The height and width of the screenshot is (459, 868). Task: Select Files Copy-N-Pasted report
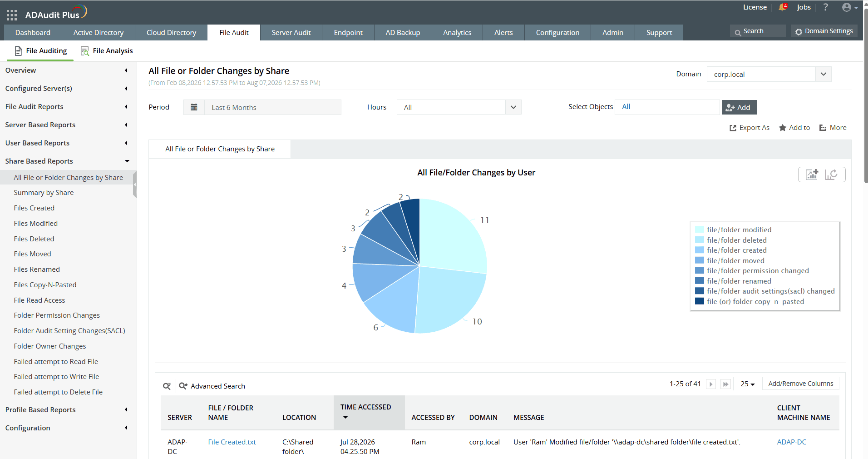click(x=45, y=285)
